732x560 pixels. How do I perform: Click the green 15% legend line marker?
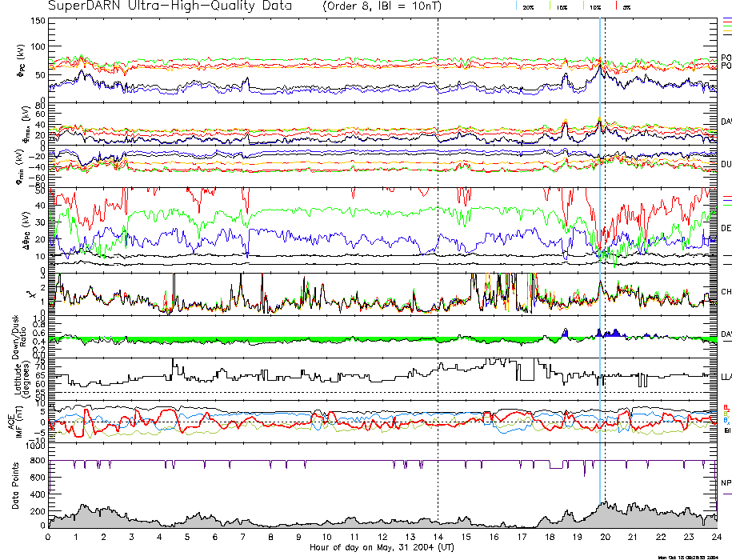tap(550, 6)
